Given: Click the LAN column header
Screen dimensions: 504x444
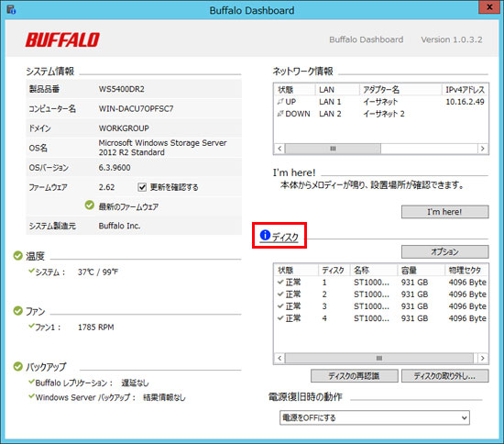Looking at the screenshot, I should [337, 90].
